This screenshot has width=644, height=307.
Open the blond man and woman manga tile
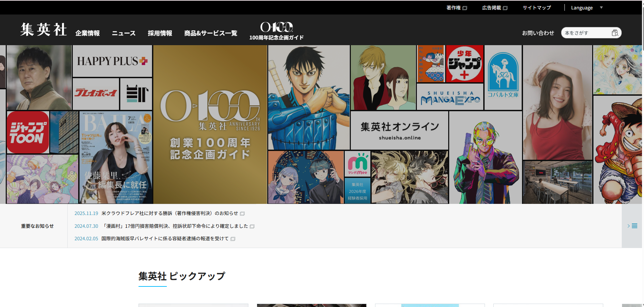tap(383, 78)
